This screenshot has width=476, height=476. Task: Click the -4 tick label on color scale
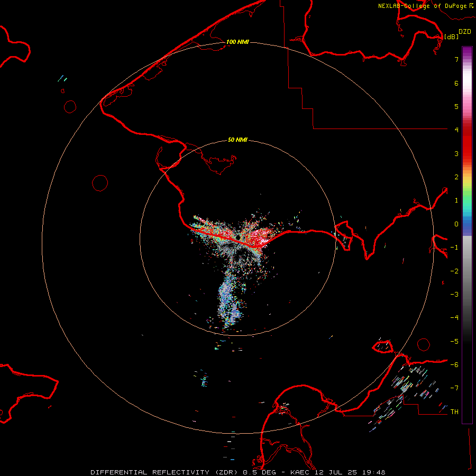454,318
